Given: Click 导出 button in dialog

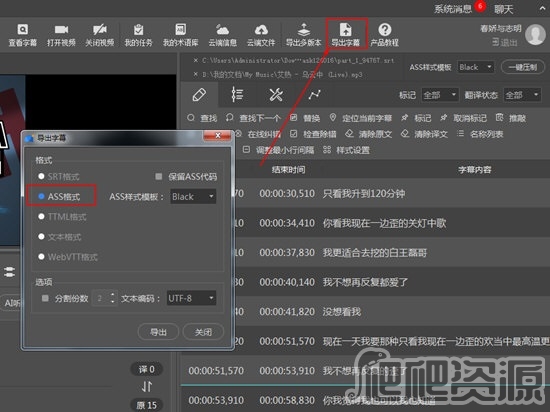Looking at the screenshot, I should 158,332.
